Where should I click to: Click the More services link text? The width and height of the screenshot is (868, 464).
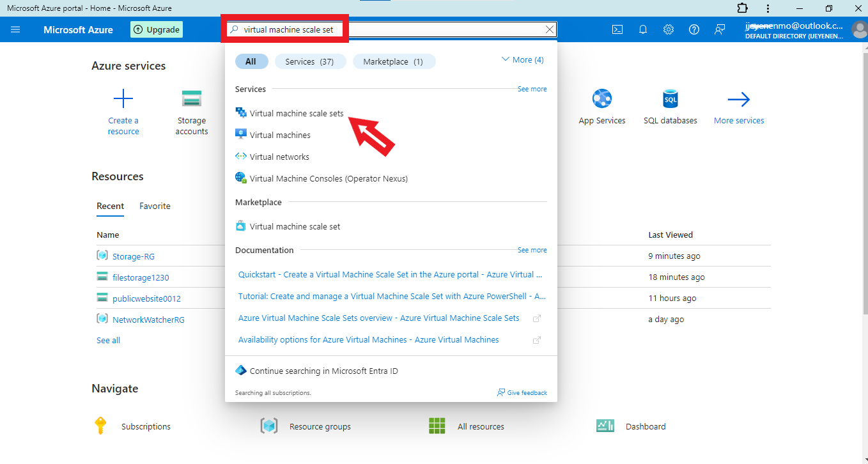[x=739, y=120]
